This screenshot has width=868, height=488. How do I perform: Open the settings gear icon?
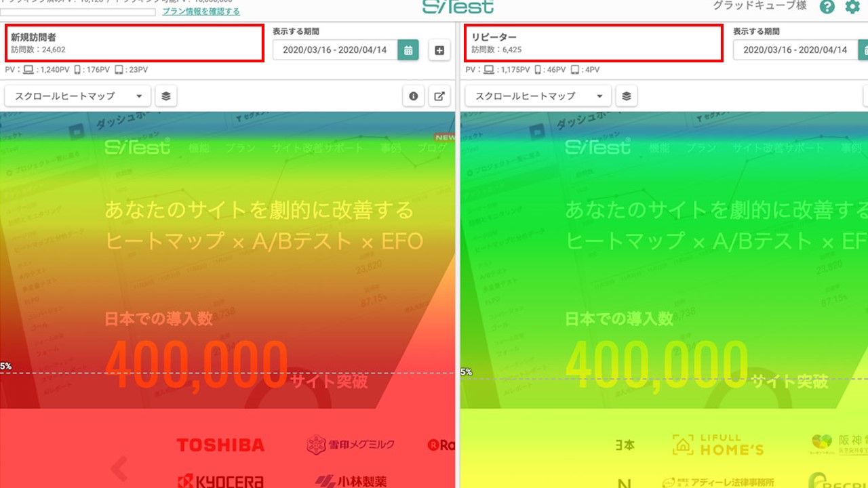coord(852,7)
